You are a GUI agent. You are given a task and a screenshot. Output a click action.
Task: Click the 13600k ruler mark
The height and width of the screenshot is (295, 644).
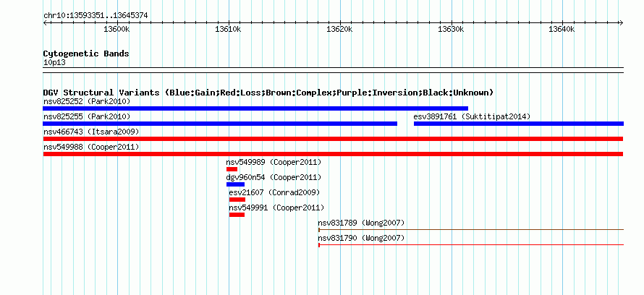(x=117, y=29)
